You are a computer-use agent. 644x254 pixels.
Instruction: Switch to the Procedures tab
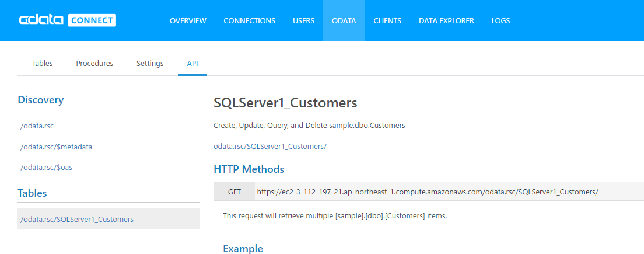(x=94, y=63)
